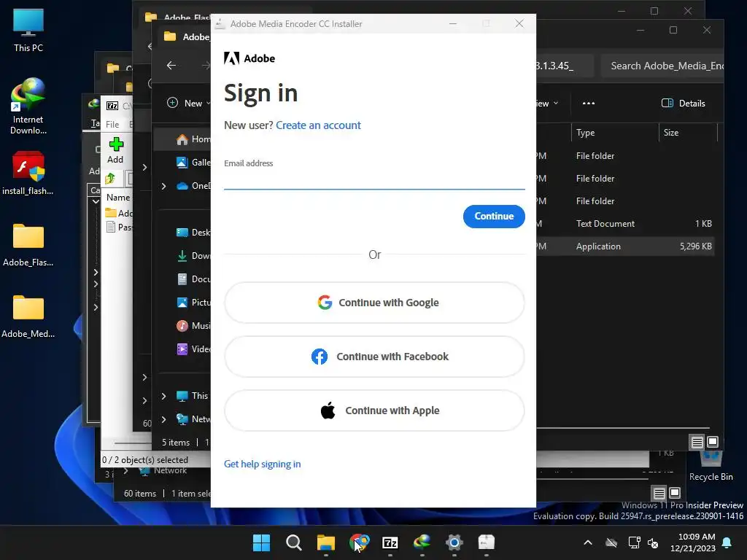Open File menu in 7-Zip window
Screen dimensions: 747x560
(x=112, y=124)
